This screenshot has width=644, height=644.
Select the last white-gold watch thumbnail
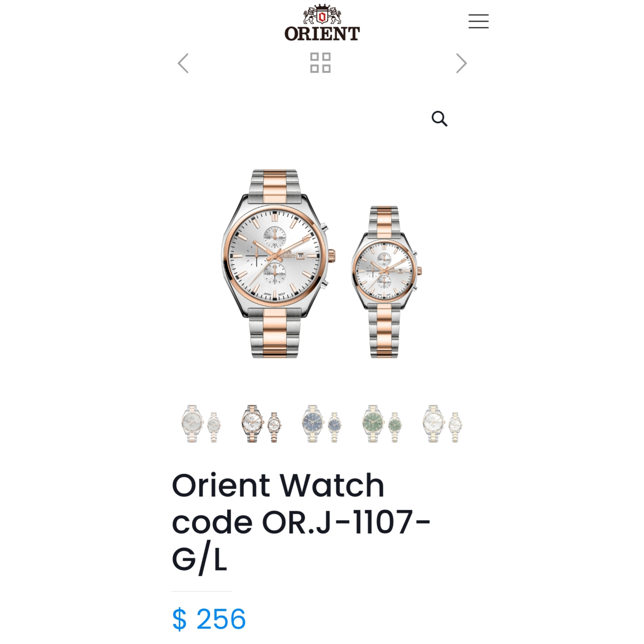442,424
